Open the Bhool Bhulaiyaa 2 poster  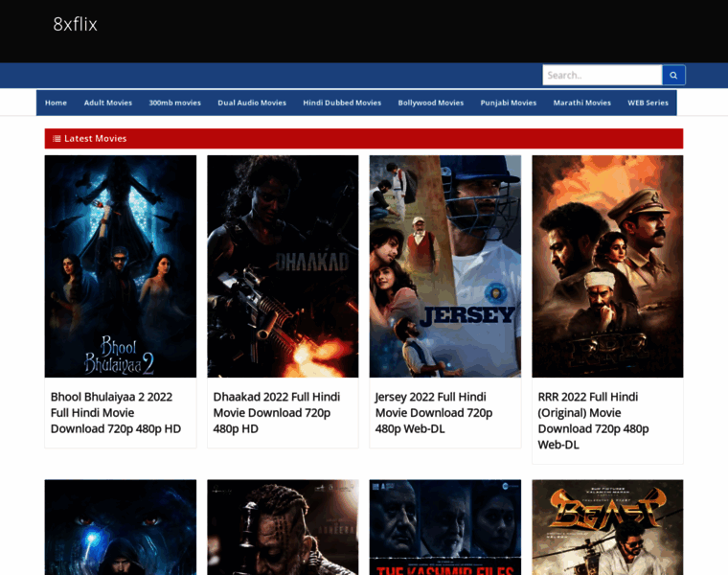click(121, 266)
